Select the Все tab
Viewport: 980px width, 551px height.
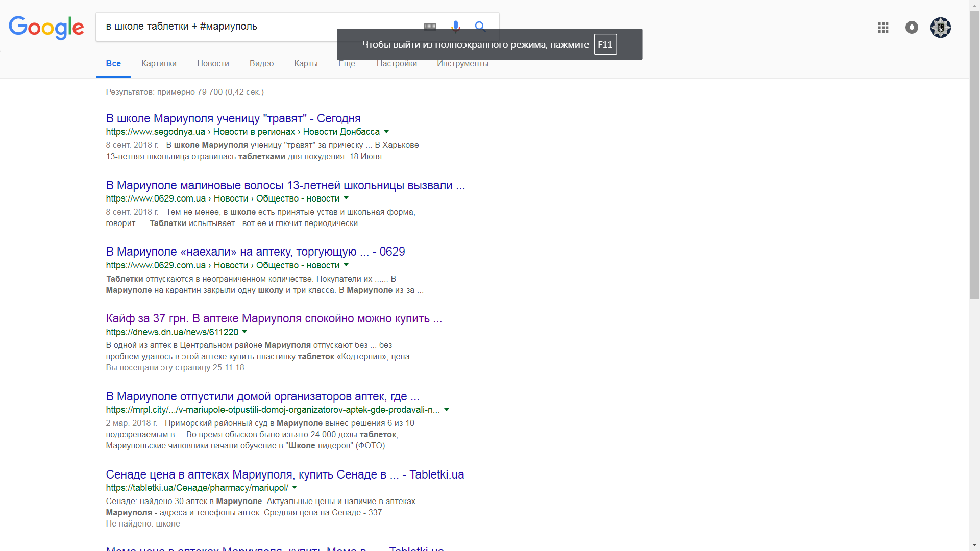click(x=113, y=64)
